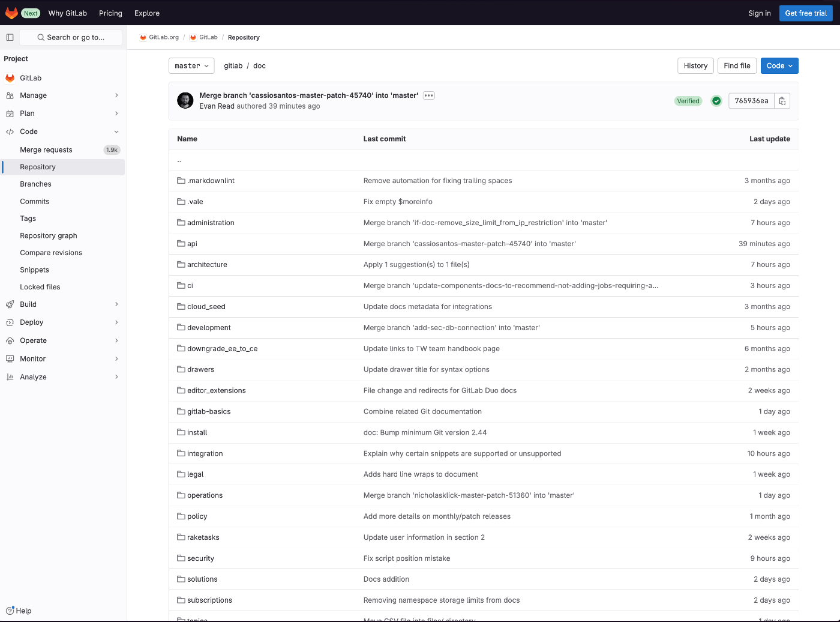Click the Analyze chart icon
The image size is (840, 622).
(10, 377)
